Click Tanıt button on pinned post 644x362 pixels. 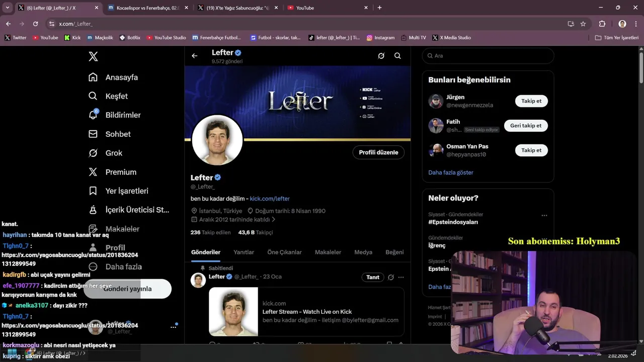(x=373, y=277)
